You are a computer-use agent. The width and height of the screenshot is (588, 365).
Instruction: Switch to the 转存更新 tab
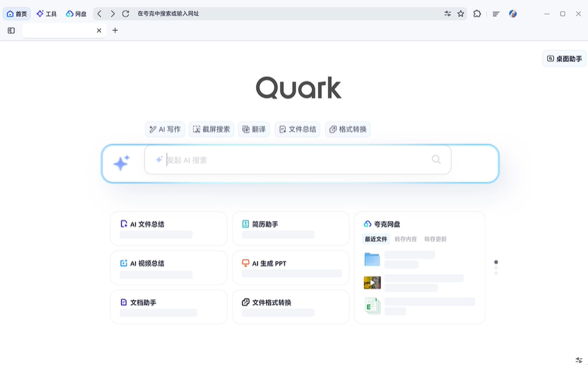point(436,239)
